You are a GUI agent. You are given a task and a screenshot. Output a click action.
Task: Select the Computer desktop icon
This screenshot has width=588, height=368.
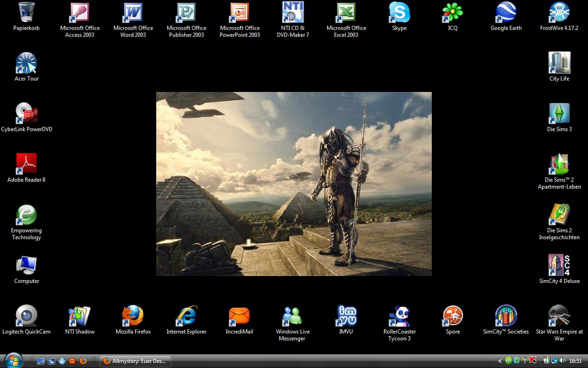[27, 270]
